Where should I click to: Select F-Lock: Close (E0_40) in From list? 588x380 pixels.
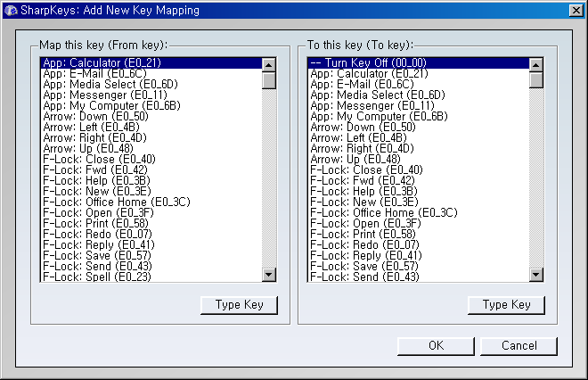click(x=151, y=159)
